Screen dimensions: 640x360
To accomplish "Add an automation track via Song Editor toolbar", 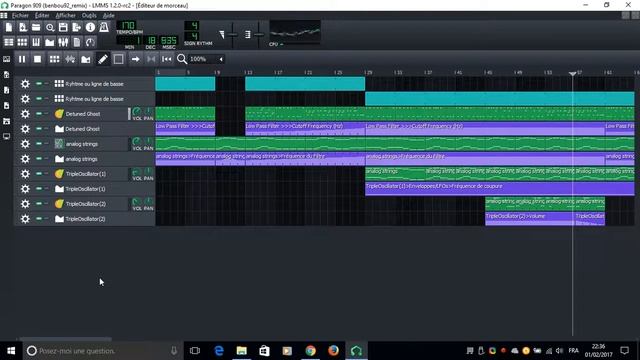I will point(86,59).
